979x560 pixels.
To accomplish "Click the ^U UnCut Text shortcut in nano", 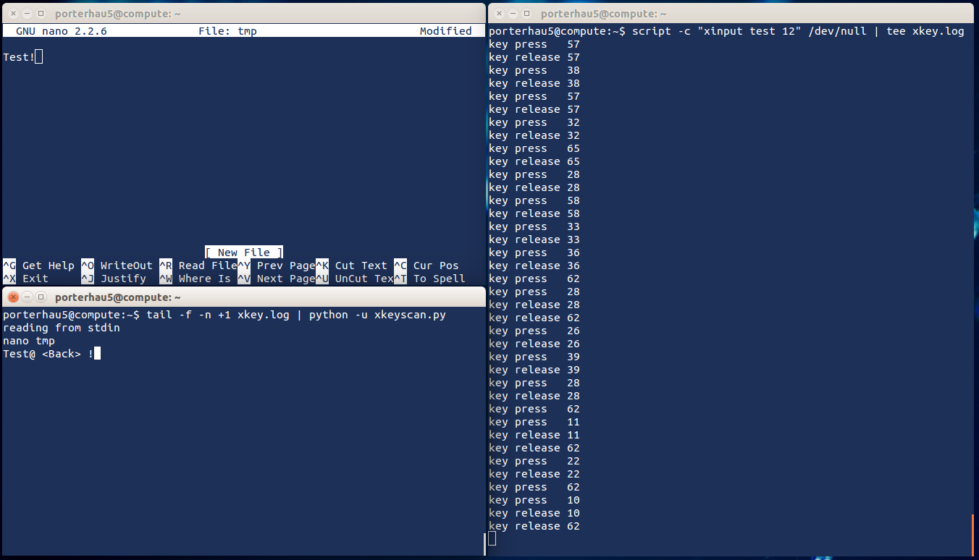I will coord(355,279).
